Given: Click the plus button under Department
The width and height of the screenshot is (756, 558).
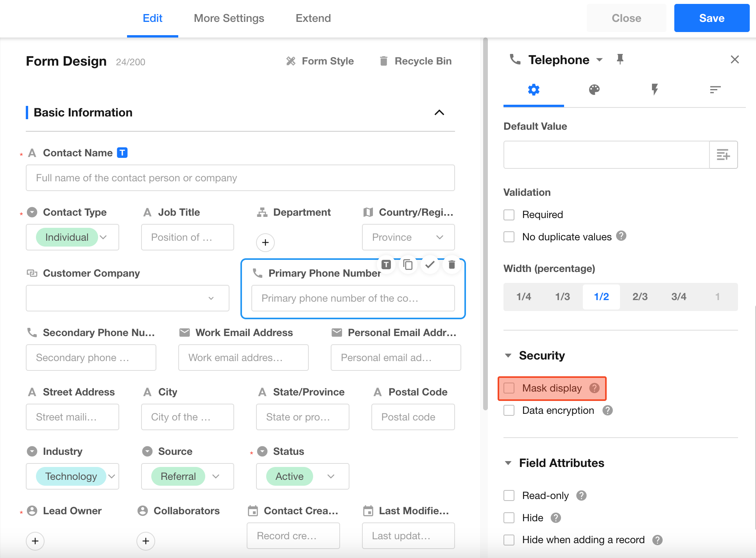Looking at the screenshot, I should click(265, 242).
